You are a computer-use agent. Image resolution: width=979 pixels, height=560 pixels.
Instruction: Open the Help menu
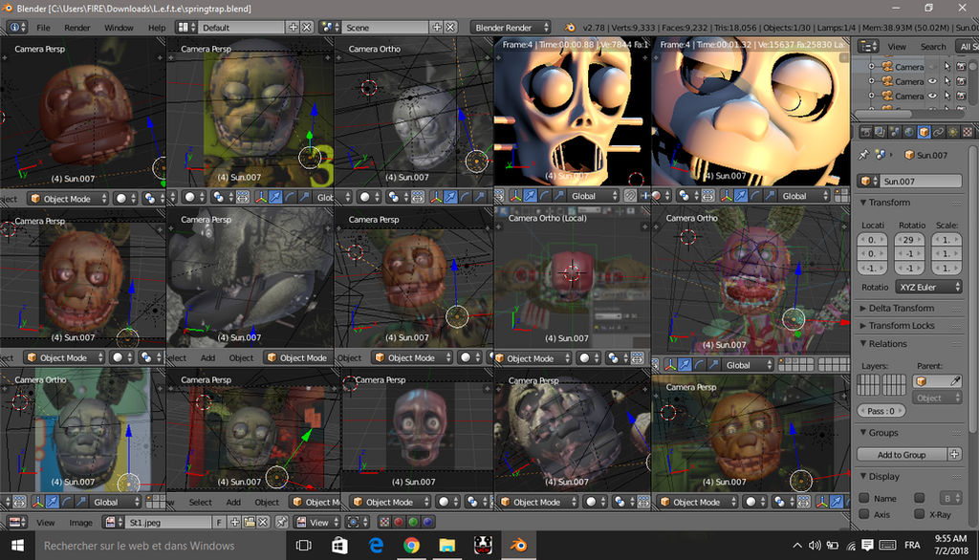click(157, 28)
